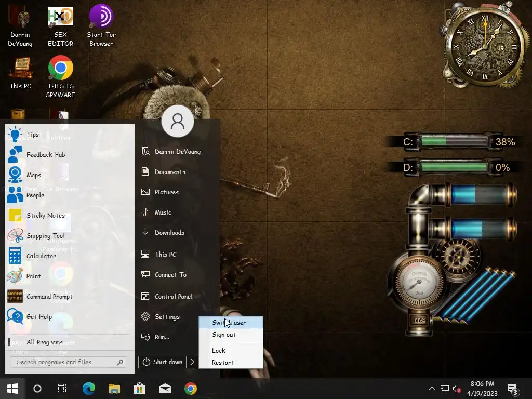This screenshot has width=532, height=399.
Task: Click the Windows Start button
Action: tap(12, 389)
